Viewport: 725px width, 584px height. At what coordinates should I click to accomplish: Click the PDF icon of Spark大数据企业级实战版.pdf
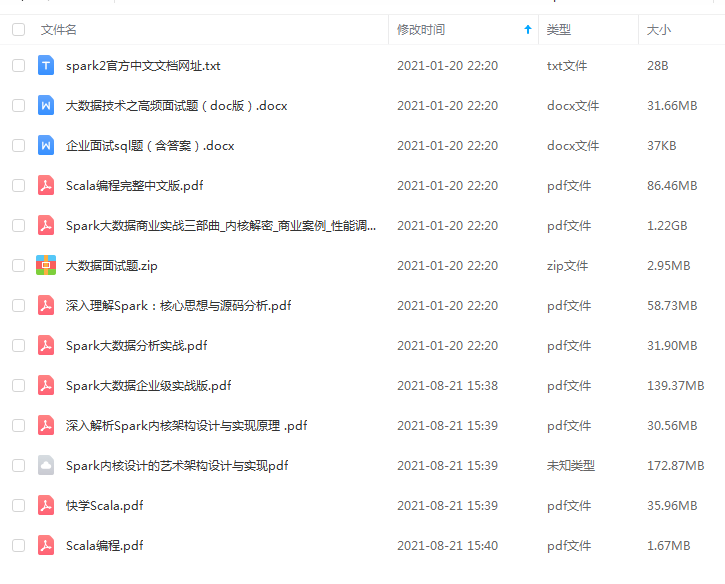point(46,385)
